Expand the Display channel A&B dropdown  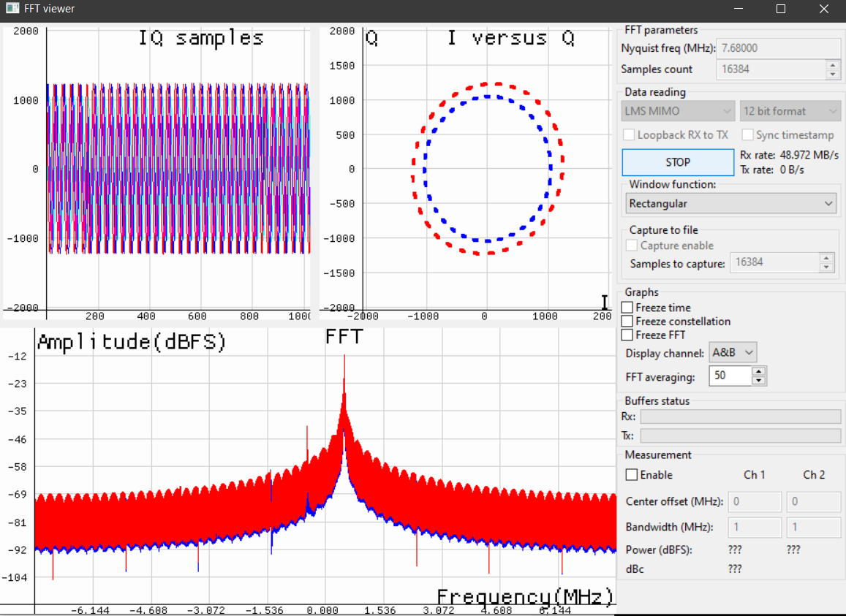click(733, 353)
